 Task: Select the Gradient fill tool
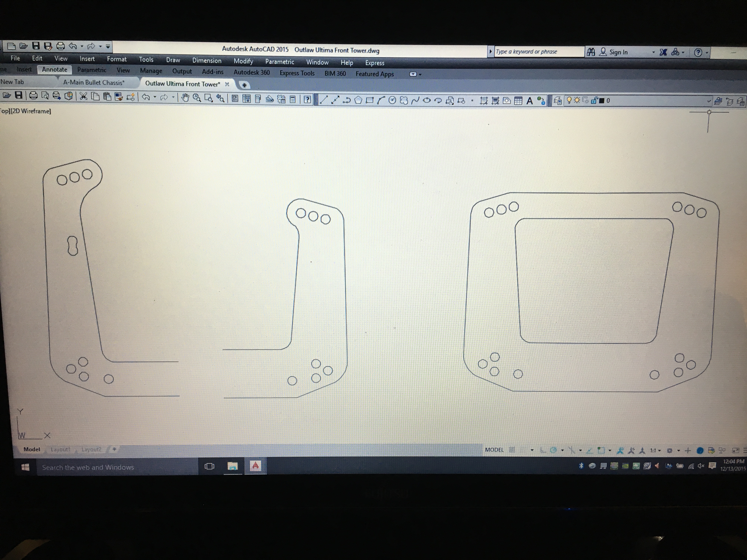(495, 101)
